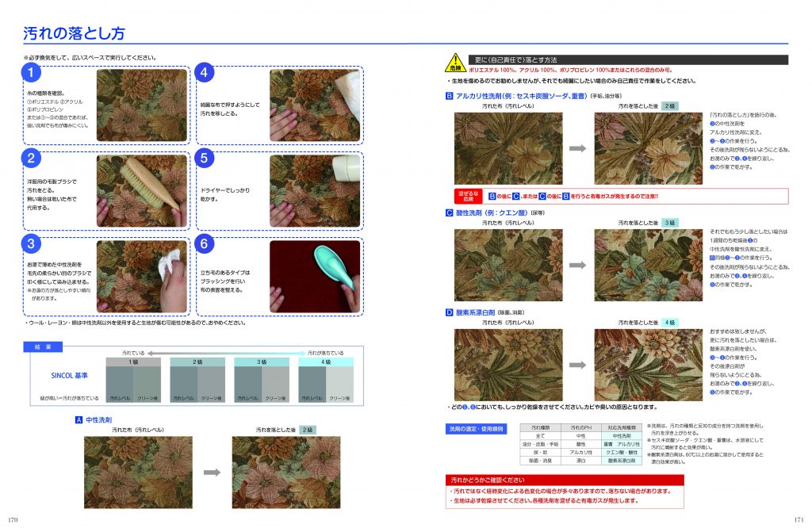Click the blue step 1 number badge
The height and width of the screenshot is (532, 812).
pyautogui.click(x=30, y=73)
